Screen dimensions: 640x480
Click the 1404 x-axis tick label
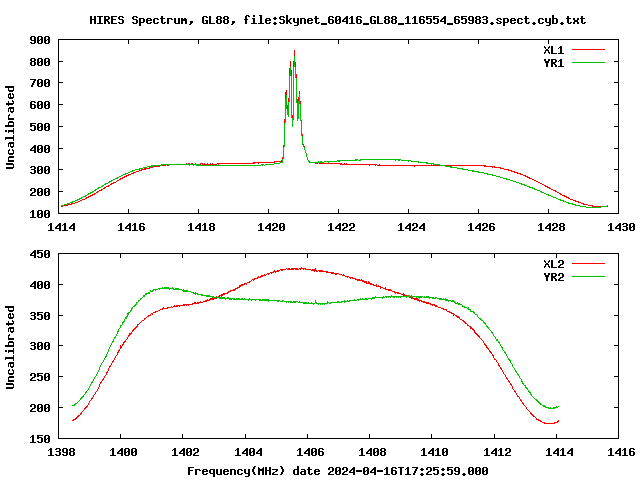point(248,452)
